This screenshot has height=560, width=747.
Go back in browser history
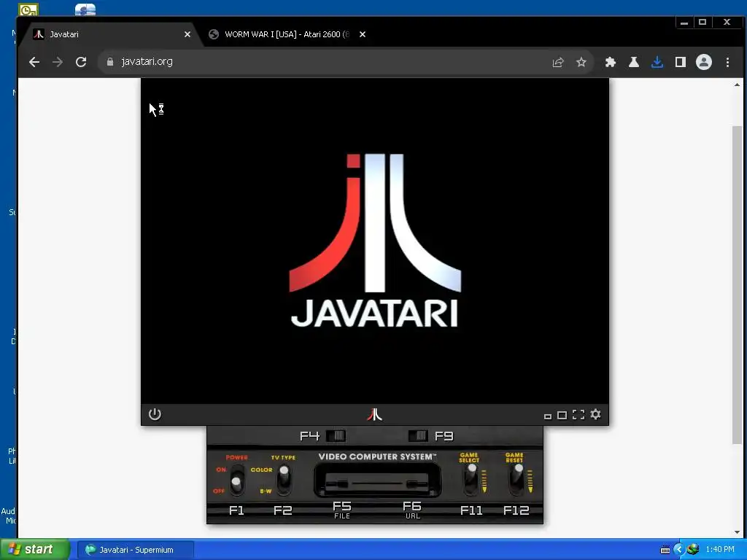coord(34,62)
